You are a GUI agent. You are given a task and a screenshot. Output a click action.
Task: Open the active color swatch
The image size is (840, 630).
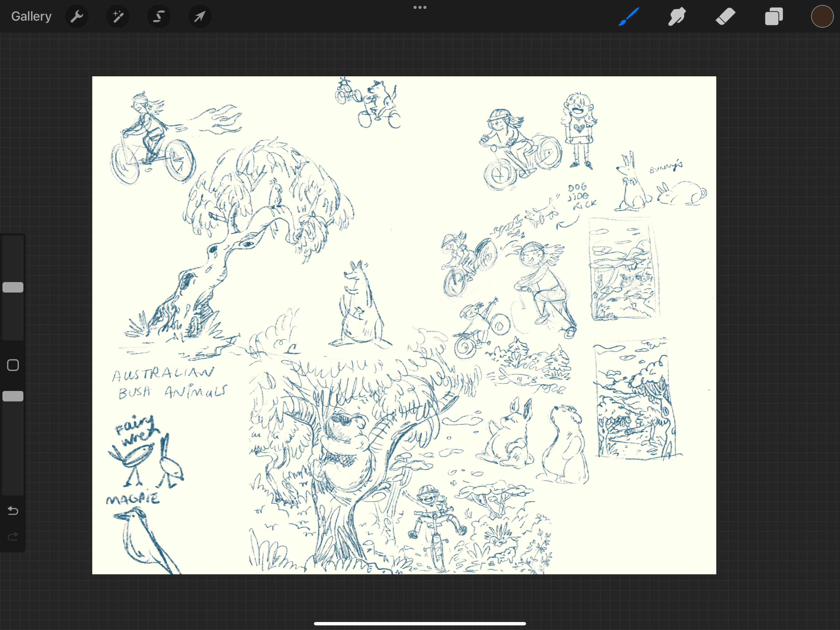pyautogui.click(x=822, y=16)
